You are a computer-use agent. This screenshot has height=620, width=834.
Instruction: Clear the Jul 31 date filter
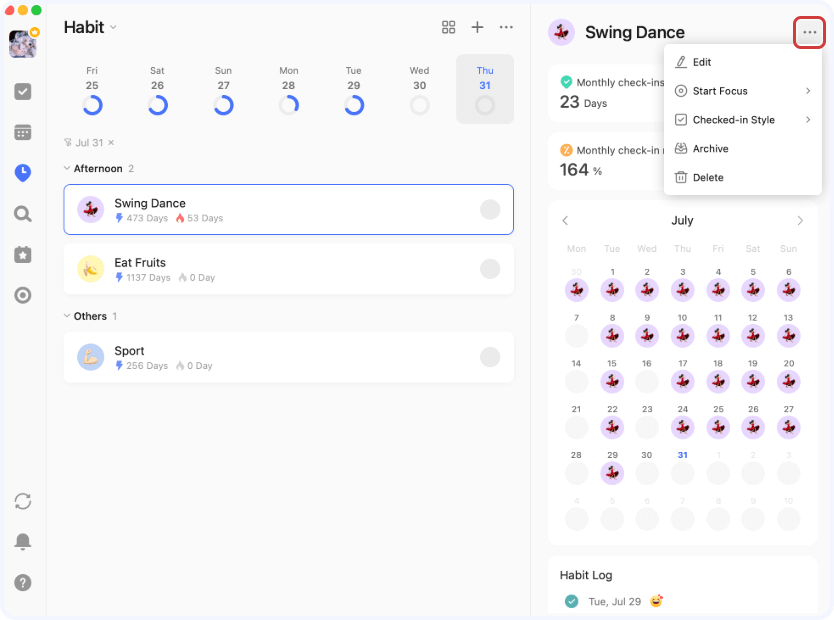pos(111,143)
